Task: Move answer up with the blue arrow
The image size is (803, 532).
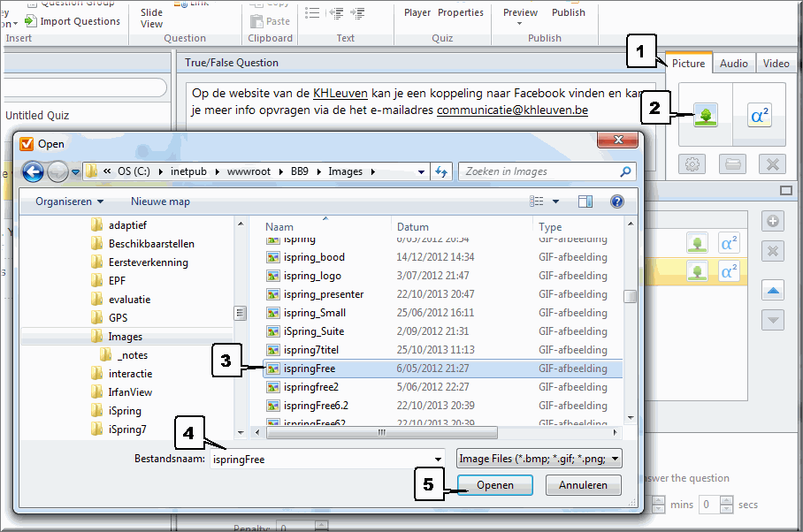Action: [x=773, y=291]
